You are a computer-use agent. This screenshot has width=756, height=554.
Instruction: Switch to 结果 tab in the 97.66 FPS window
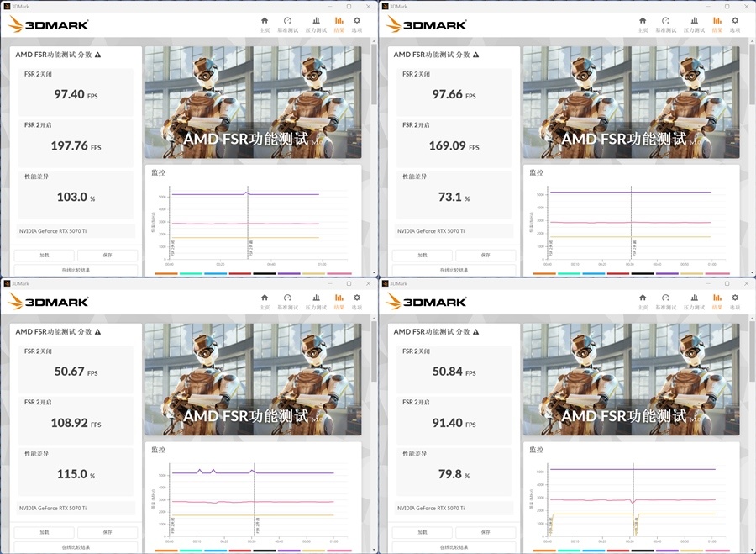pyautogui.click(x=717, y=24)
